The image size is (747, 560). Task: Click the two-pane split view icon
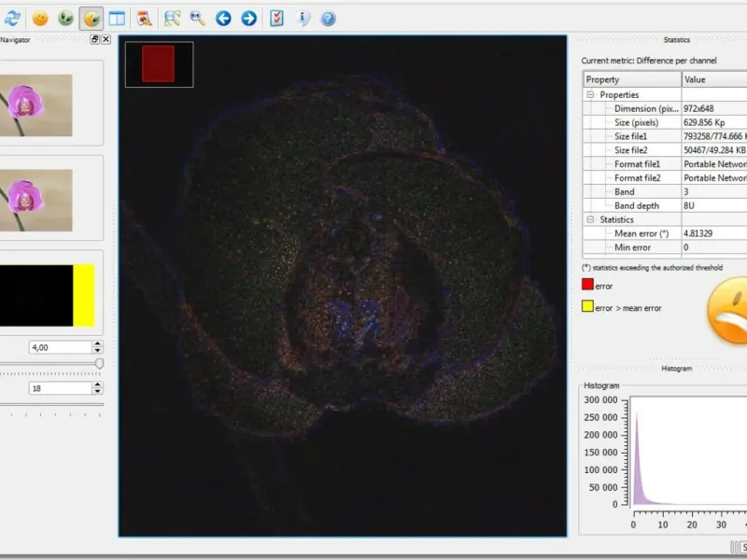click(x=117, y=18)
